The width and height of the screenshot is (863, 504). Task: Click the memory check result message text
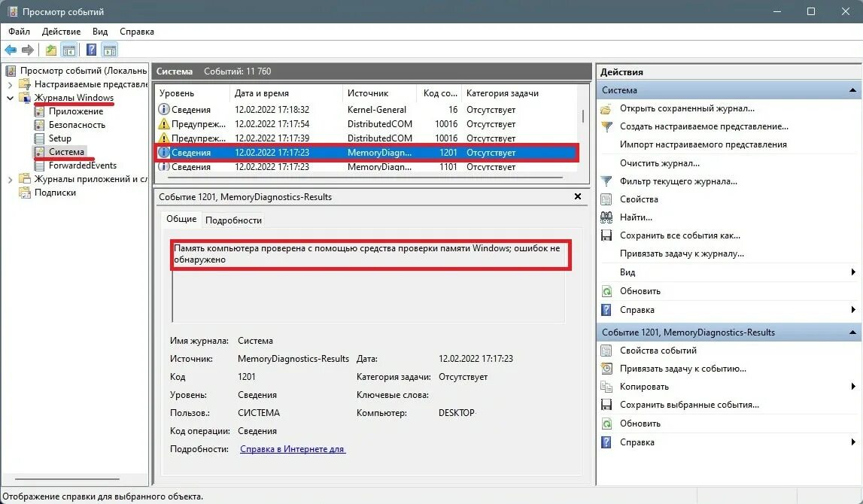point(366,254)
